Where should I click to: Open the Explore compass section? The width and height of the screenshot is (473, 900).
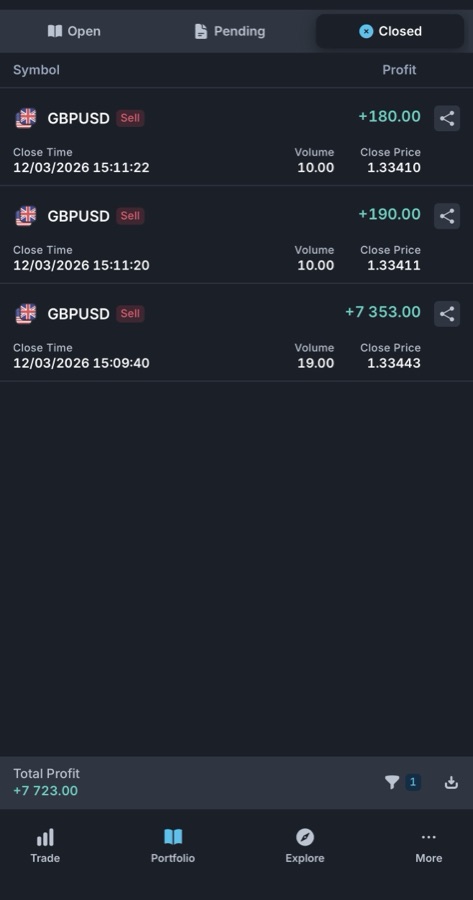pyautogui.click(x=305, y=846)
